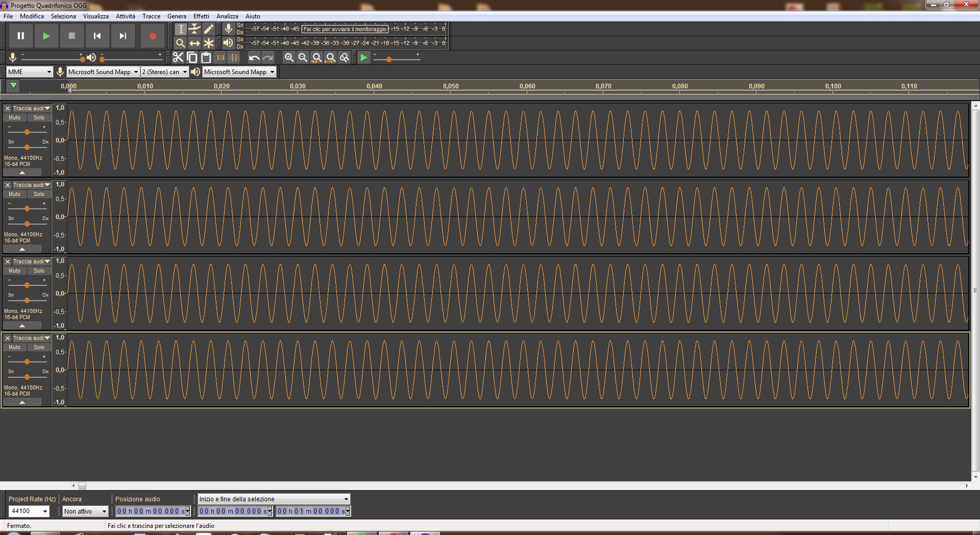Fit selection to window width
Image resolution: width=980 pixels, height=535 pixels.
tap(316, 58)
